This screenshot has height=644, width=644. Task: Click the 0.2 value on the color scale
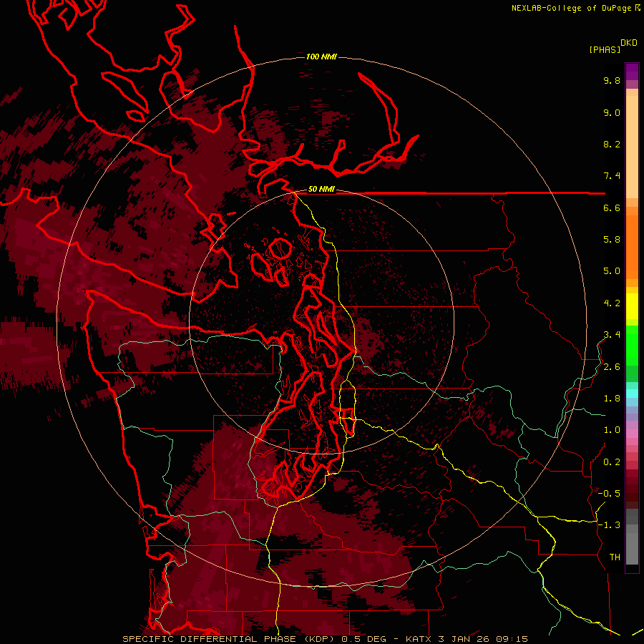[x=612, y=462]
